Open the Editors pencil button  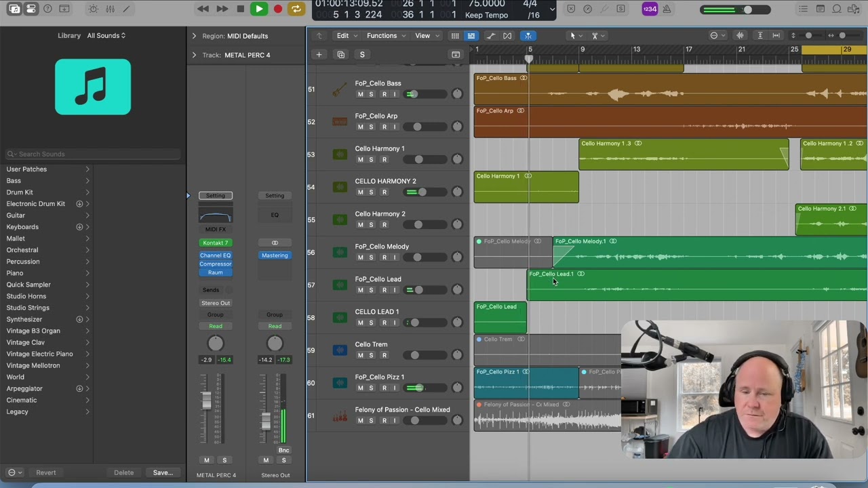tap(126, 9)
